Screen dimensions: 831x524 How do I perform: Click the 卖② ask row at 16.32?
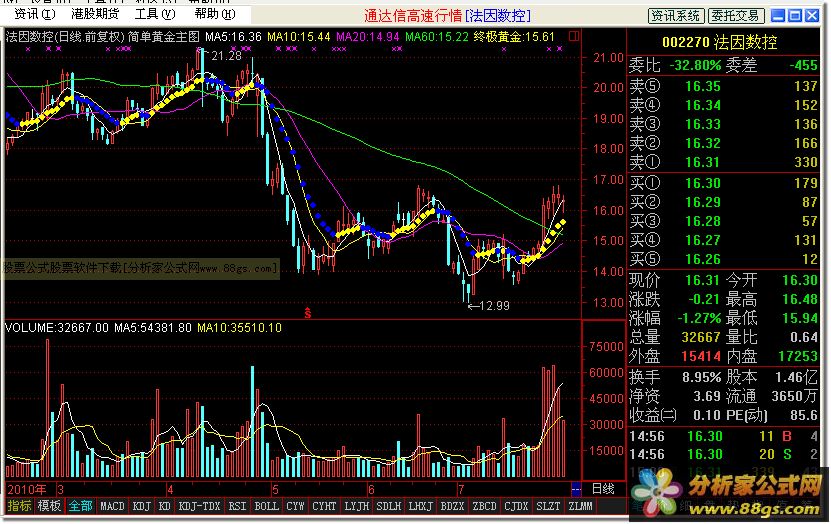[723, 143]
